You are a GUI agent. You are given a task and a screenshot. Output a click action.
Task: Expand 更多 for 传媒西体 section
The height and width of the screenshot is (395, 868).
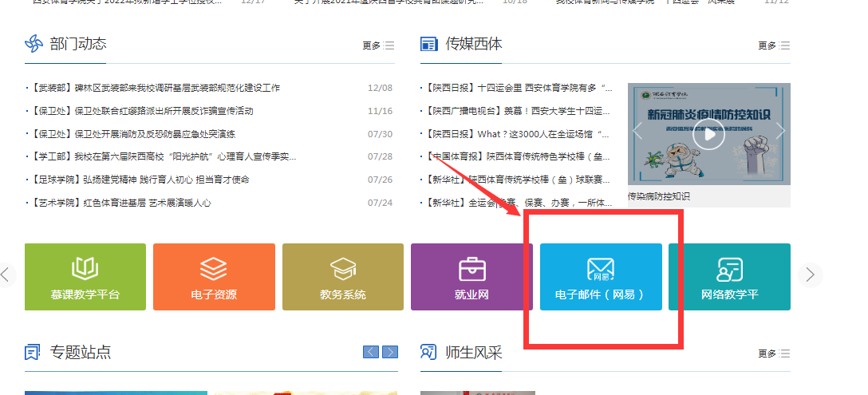[774, 45]
